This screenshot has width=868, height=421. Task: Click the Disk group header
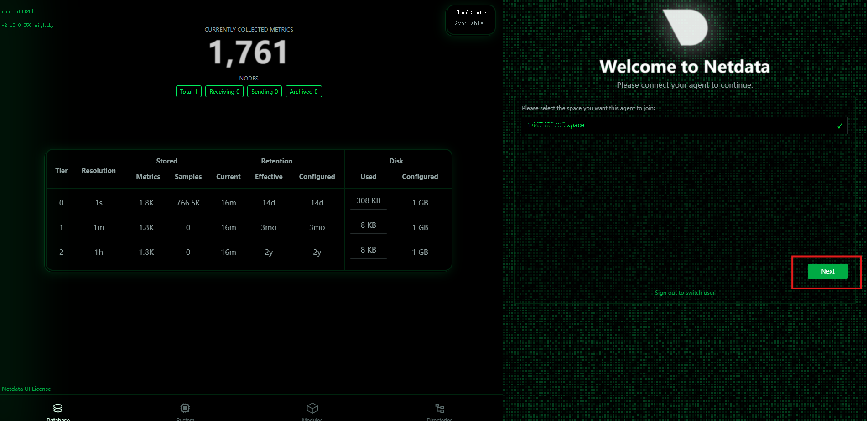pyautogui.click(x=396, y=161)
